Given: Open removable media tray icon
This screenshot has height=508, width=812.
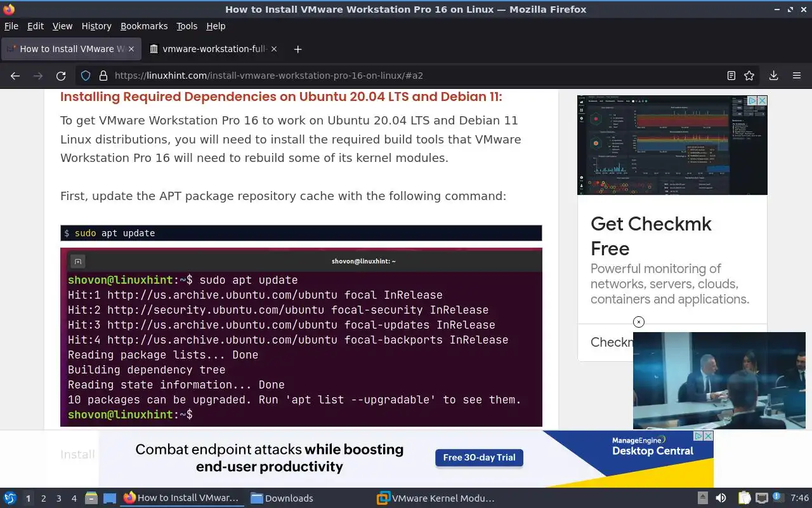Looking at the screenshot, I should pos(703,498).
